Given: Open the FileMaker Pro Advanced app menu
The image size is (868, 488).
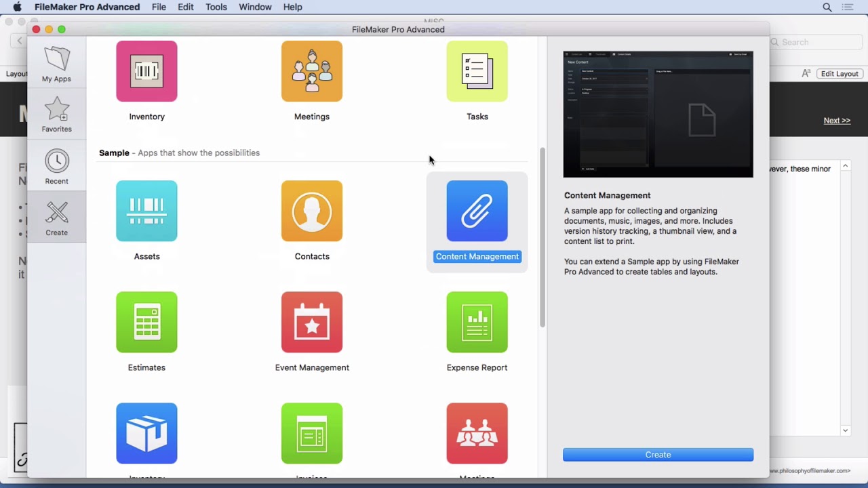Looking at the screenshot, I should point(87,7).
